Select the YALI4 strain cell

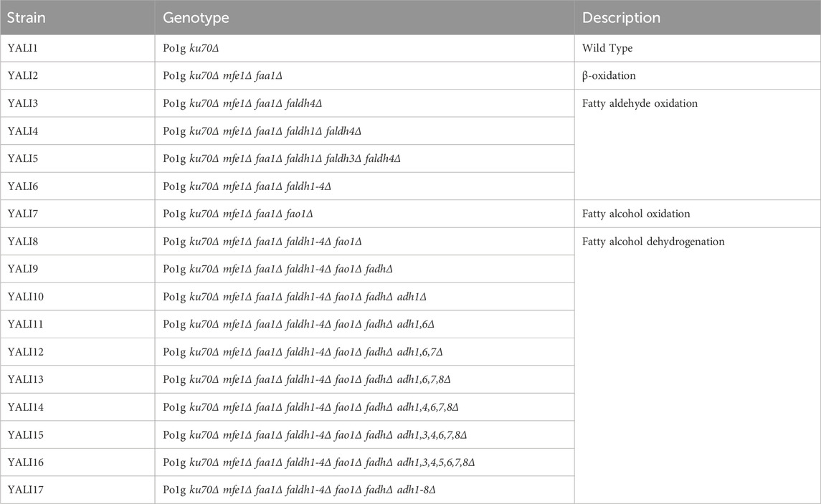point(24,131)
